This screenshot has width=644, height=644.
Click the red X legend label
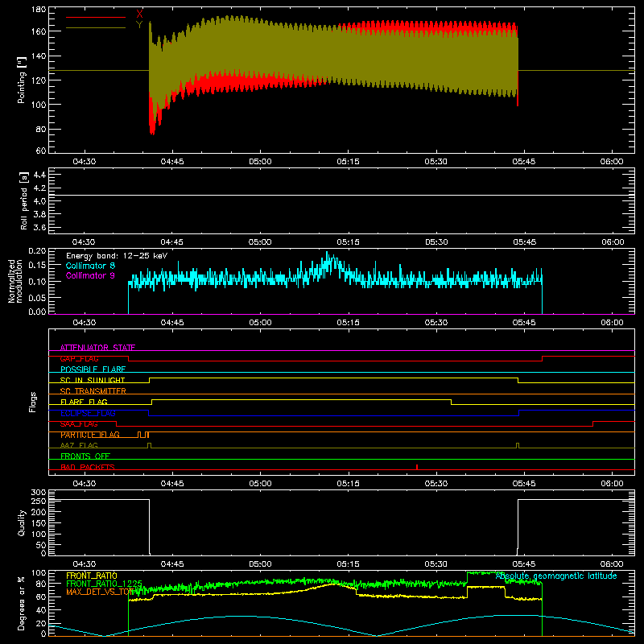pyautogui.click(x=139, y=14)
